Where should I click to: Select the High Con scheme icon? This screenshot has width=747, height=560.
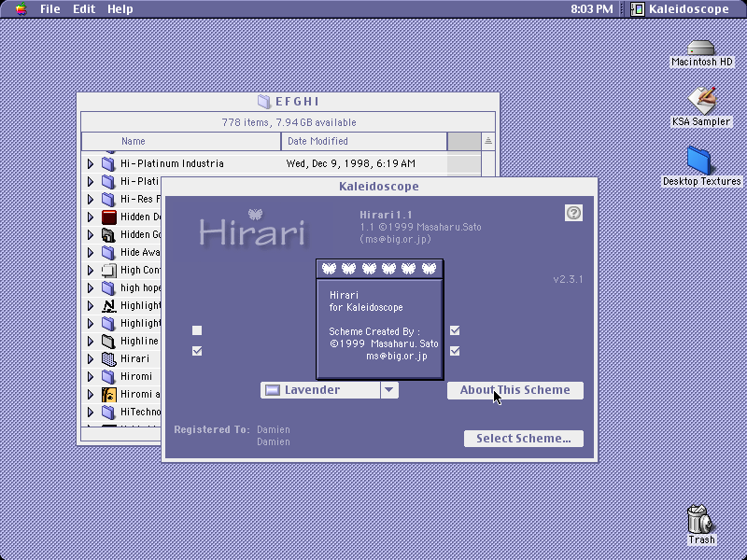click(x=108, y=270)
